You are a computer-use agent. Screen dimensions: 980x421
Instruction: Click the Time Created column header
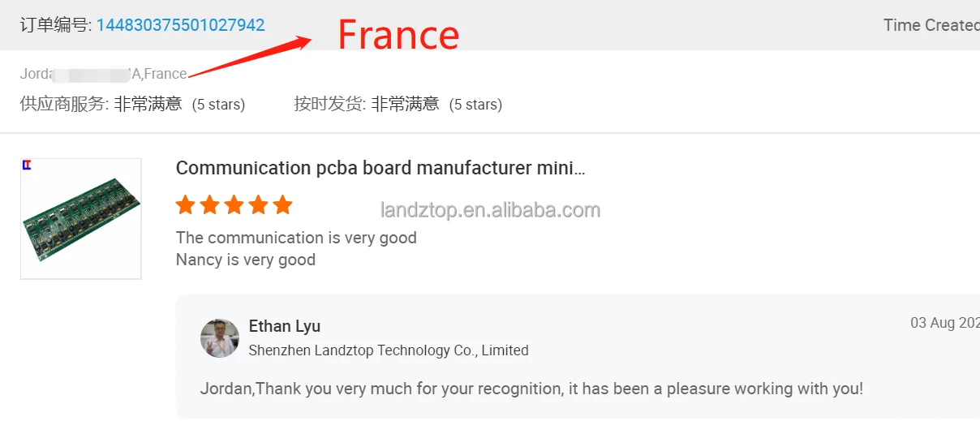tap(931, 25)
